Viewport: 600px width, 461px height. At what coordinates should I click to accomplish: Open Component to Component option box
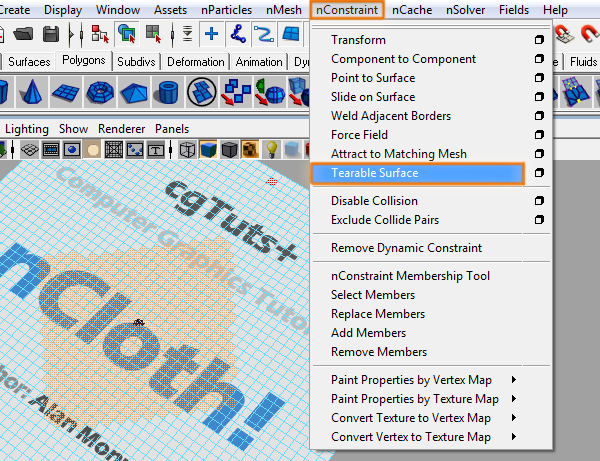(x=539, y=59)
